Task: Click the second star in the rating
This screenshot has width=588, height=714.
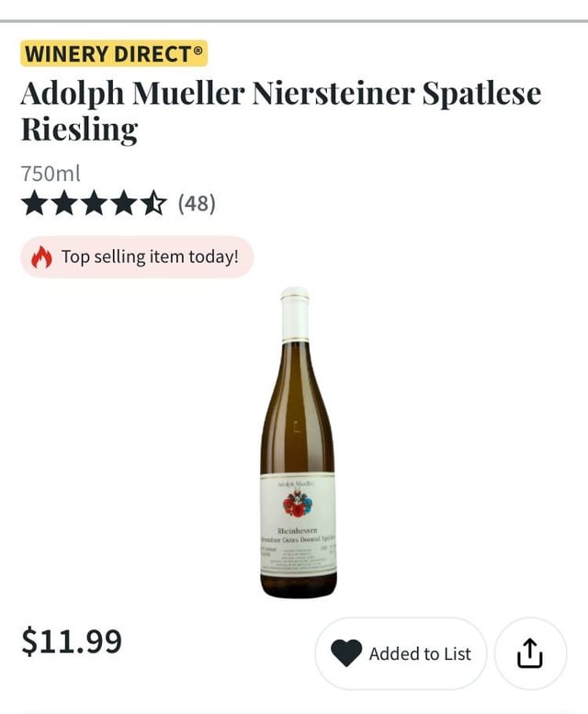Action: pyautogui.click(x=64, y=202)
